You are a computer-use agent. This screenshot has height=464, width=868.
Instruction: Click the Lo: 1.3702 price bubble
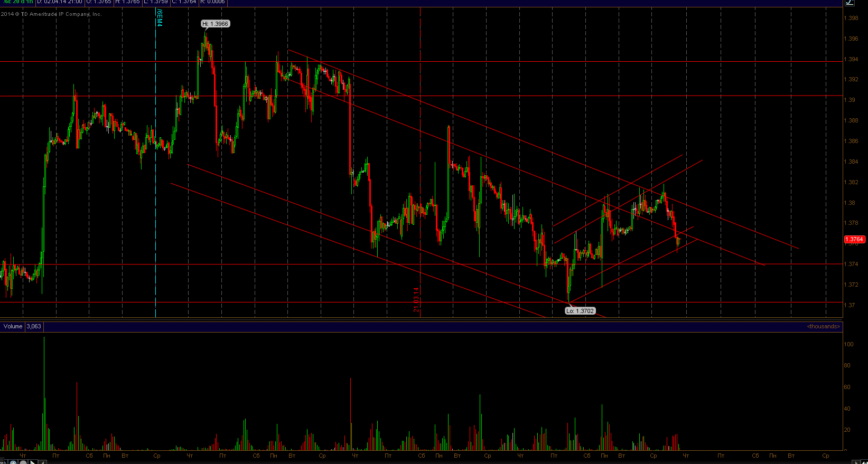click(580, 311)
